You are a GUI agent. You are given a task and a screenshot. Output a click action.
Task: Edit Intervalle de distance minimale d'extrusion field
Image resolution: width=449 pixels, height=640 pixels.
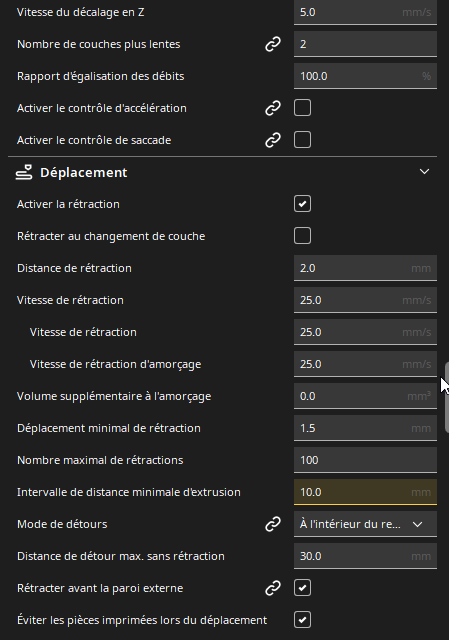pos(365,492)
